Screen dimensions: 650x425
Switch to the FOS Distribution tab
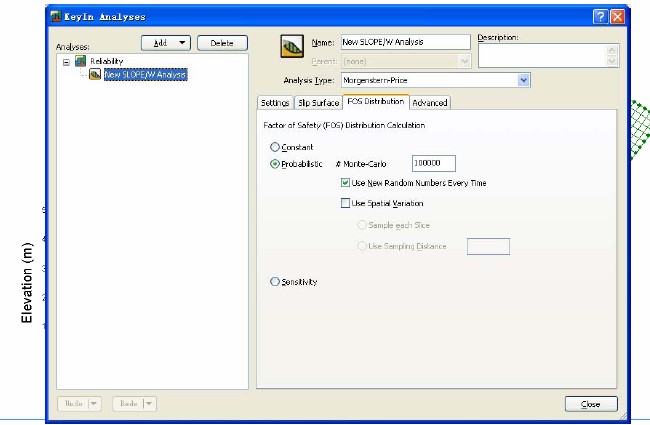376,102
